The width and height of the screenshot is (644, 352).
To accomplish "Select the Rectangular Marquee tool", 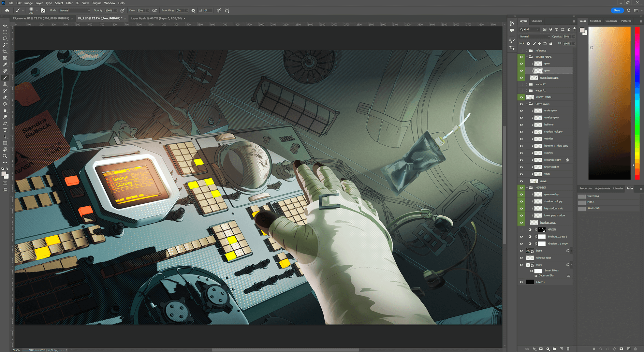I will coord(5,32).
